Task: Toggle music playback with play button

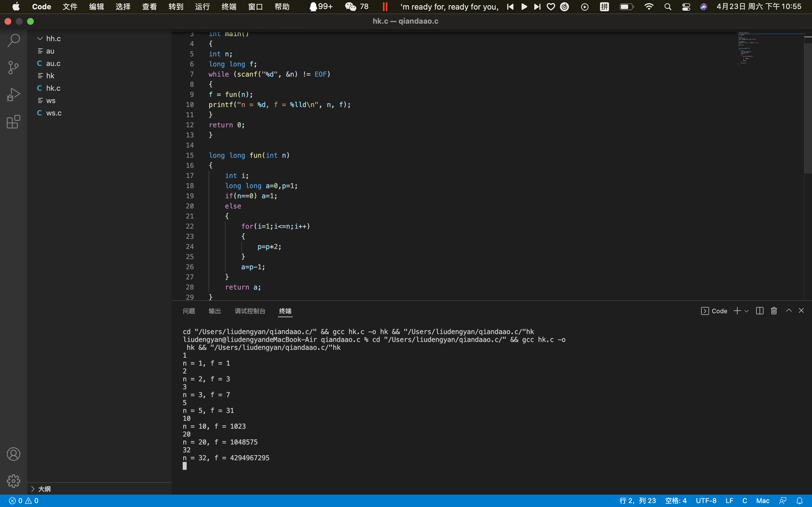Action: coord(524,7)
